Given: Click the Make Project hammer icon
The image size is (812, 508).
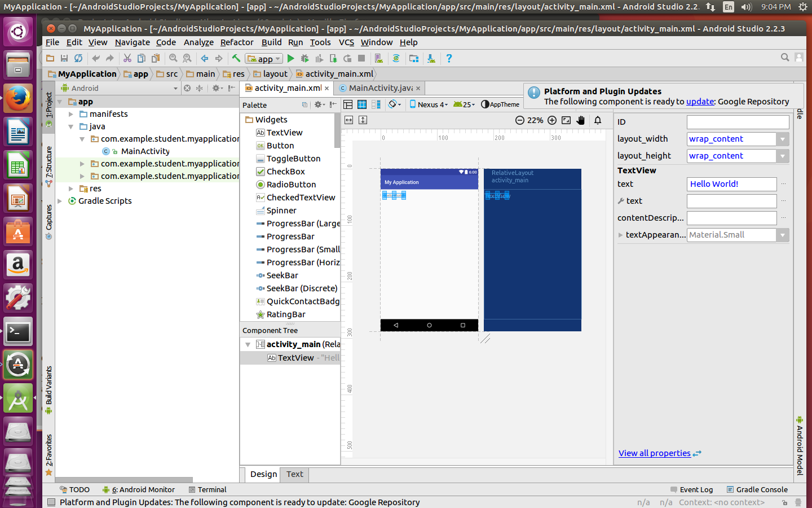Looking at the screenshot, I should coord(236,58).
